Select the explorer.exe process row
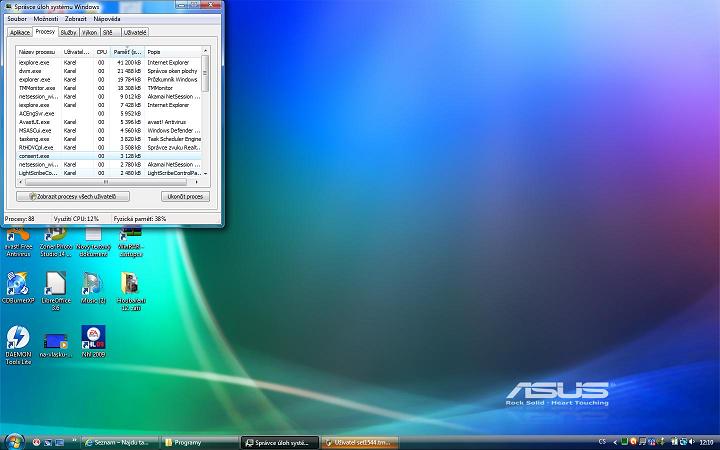 (x=109, y=79)
